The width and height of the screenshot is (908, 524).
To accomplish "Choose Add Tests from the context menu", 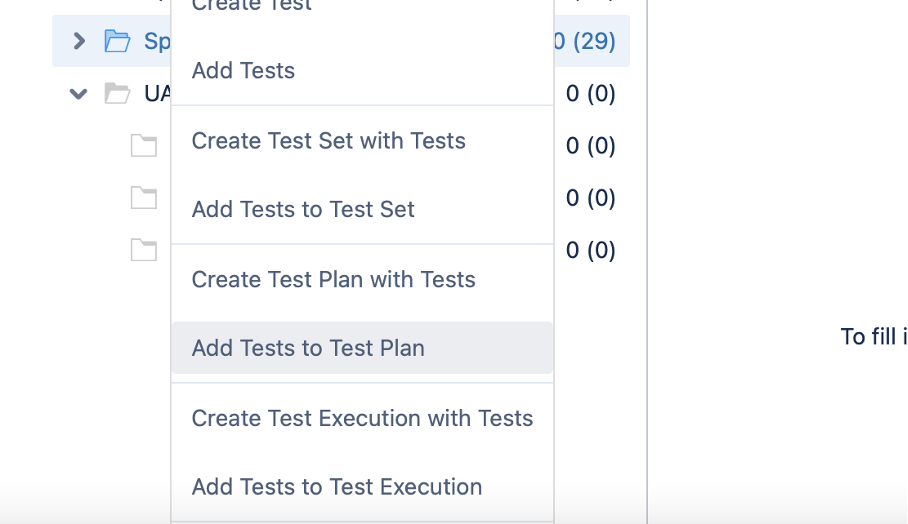I will pos(243,71).
